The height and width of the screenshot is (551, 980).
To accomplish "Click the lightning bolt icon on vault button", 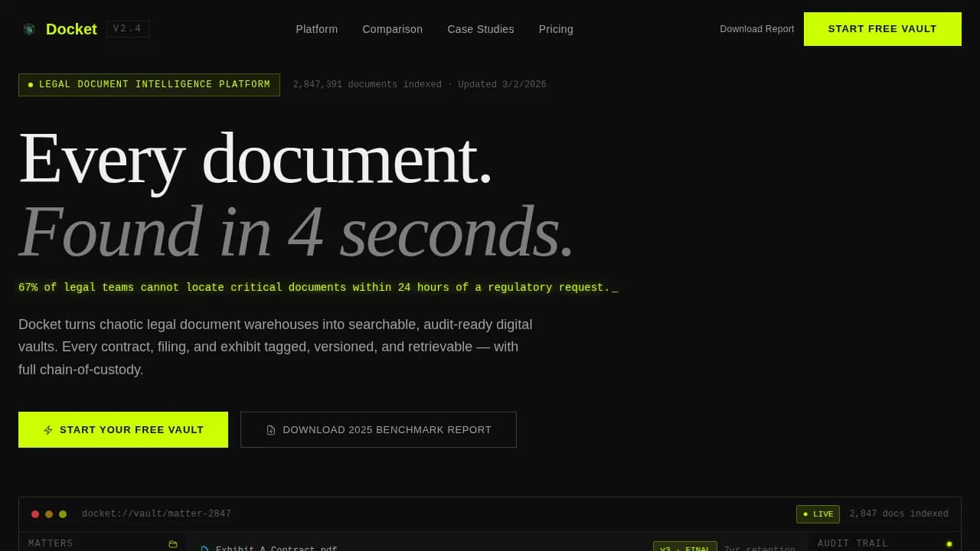I will point(48,430).
